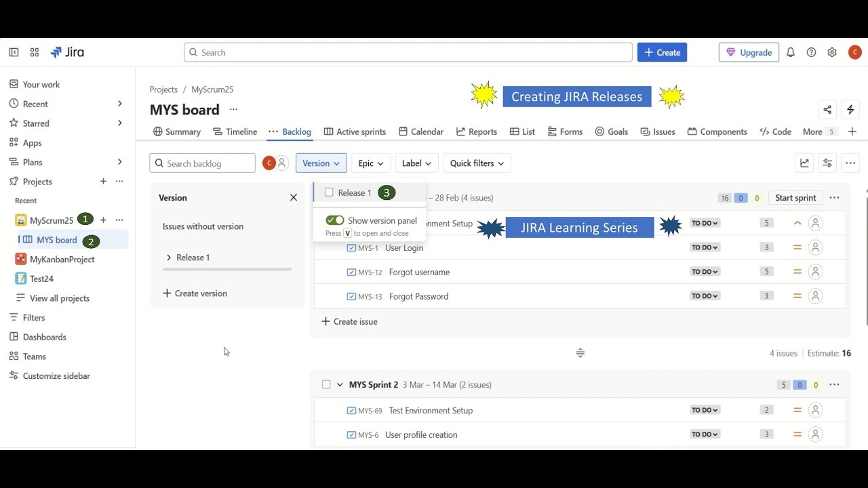
Task: Close the Version panel
Action: [x=294, y=197]
